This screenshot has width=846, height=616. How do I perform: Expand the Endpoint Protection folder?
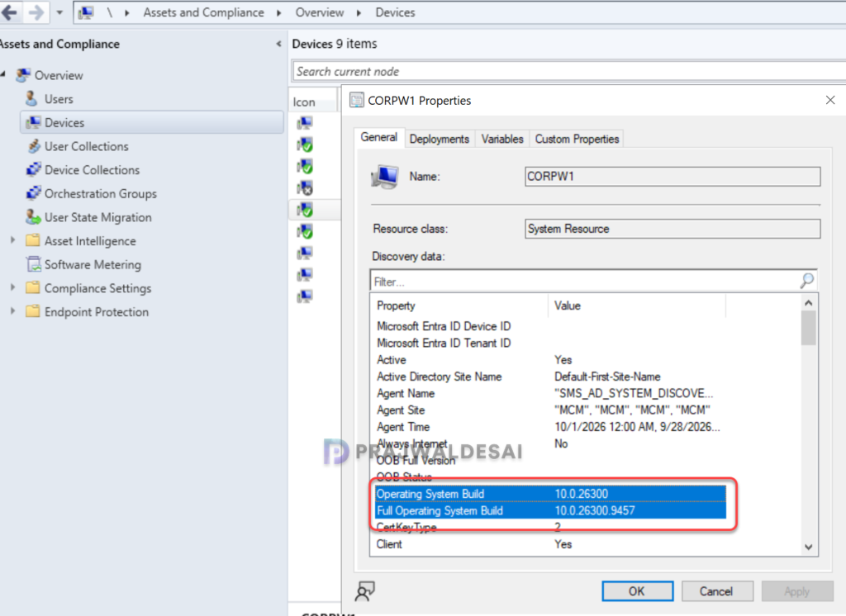[x=13, y=311]
